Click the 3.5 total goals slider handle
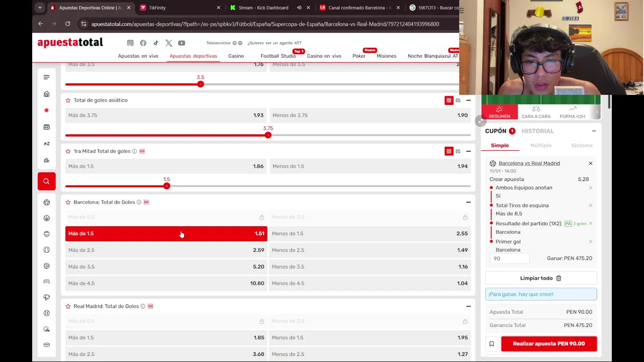Screen dimensions: 644x362 [x=200, y=84]
